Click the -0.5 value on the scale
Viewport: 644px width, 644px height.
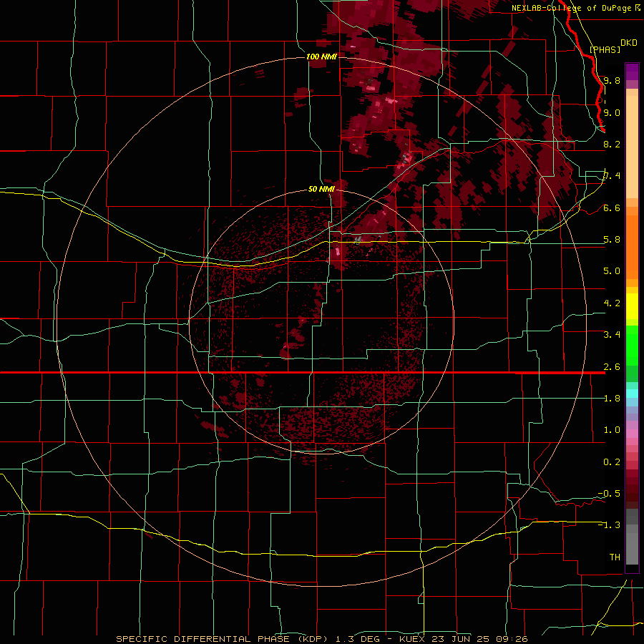(x=609, y=494)
